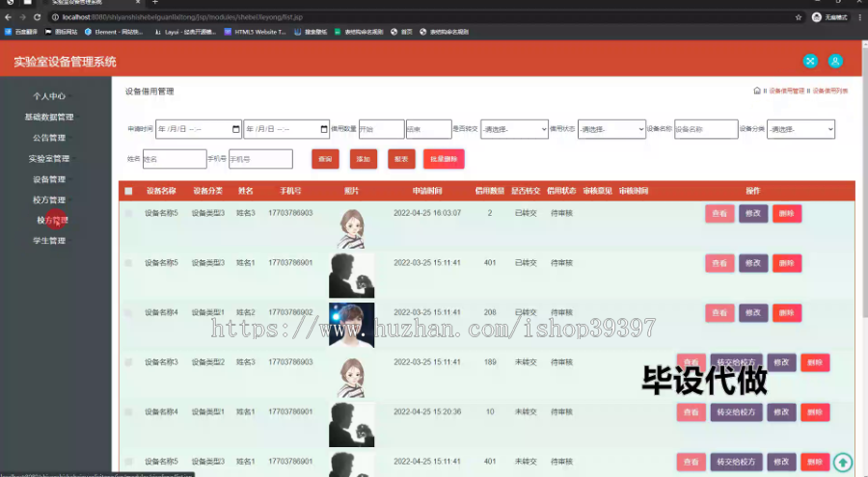The width and height of the screenshot is (868, 477).
Task: Click 转交给校方 for row with quantity 10
Action: (736, 412)
